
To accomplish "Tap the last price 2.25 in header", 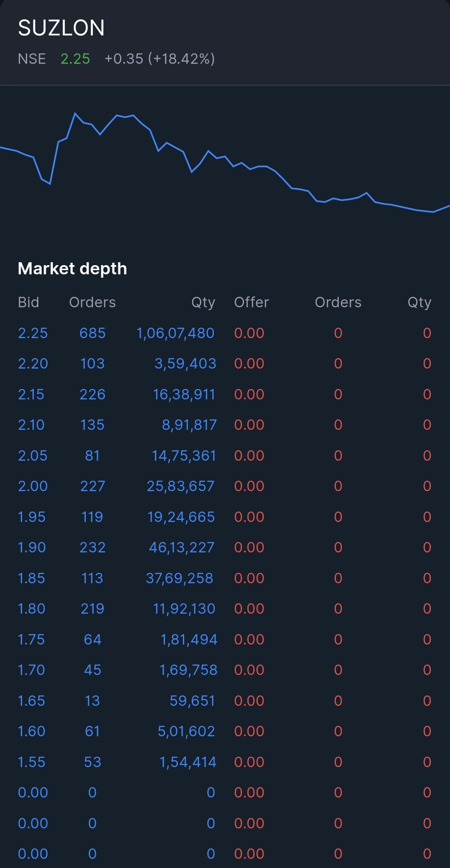I will pyautogui.click(x=75, y=59).
